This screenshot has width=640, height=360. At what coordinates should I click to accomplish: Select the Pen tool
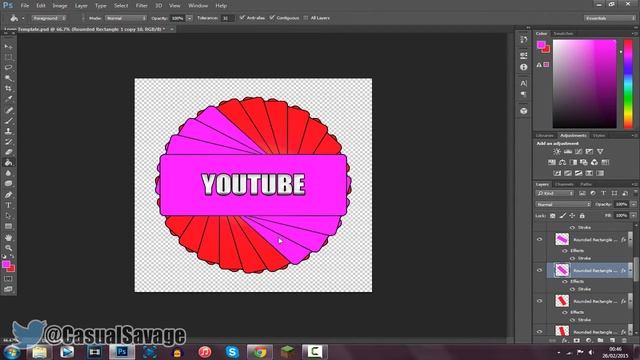8,195
